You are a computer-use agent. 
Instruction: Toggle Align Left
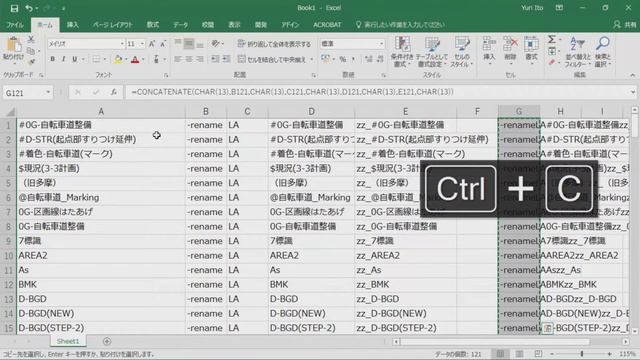pos(178,60)
